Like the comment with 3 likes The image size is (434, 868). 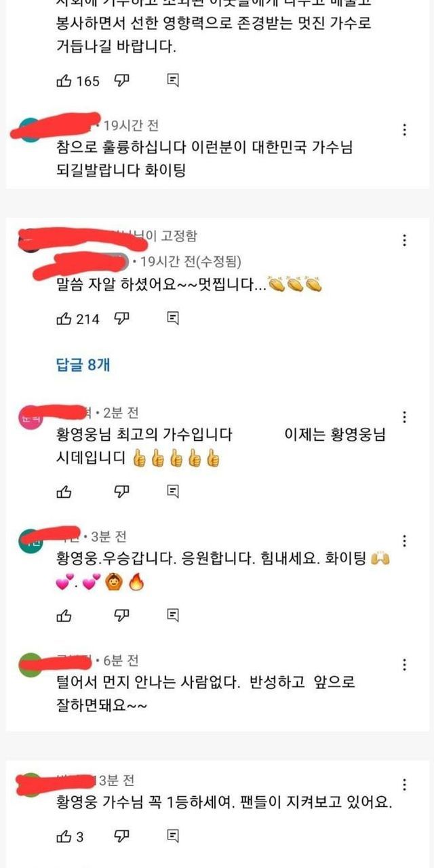pyautogui.click(x=64, y=836)
